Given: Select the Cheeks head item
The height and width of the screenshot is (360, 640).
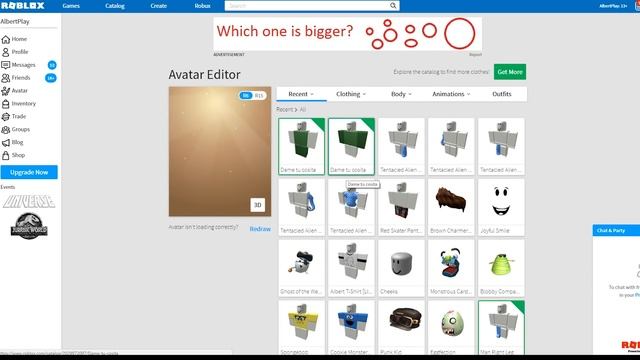Looking at the screenshot, I should 401,268.
